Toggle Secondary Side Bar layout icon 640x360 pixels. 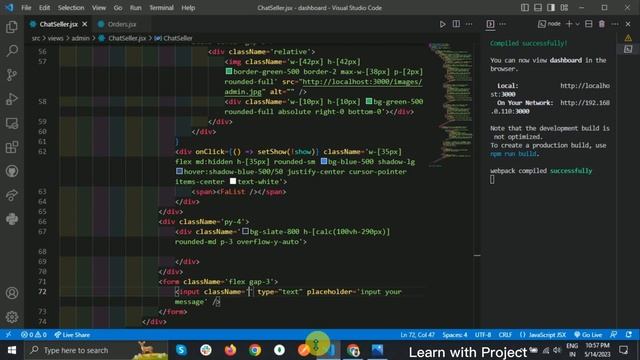click(551, 8)
